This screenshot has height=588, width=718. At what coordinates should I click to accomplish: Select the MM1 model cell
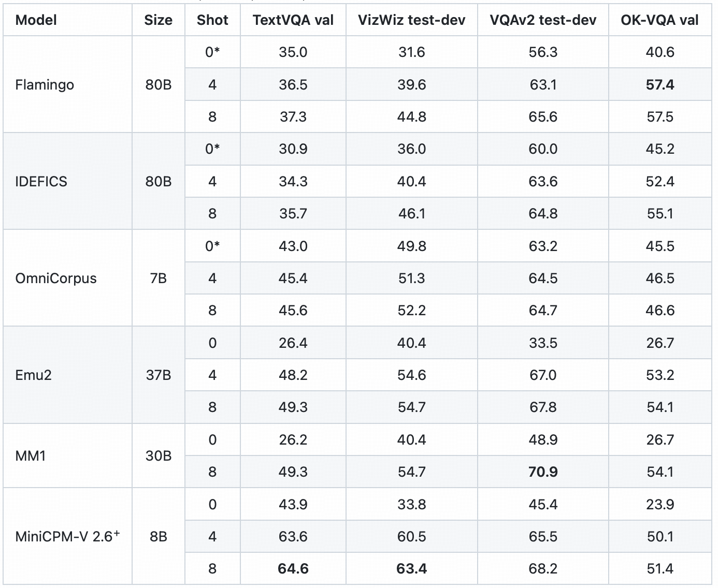tap(31, 455)
